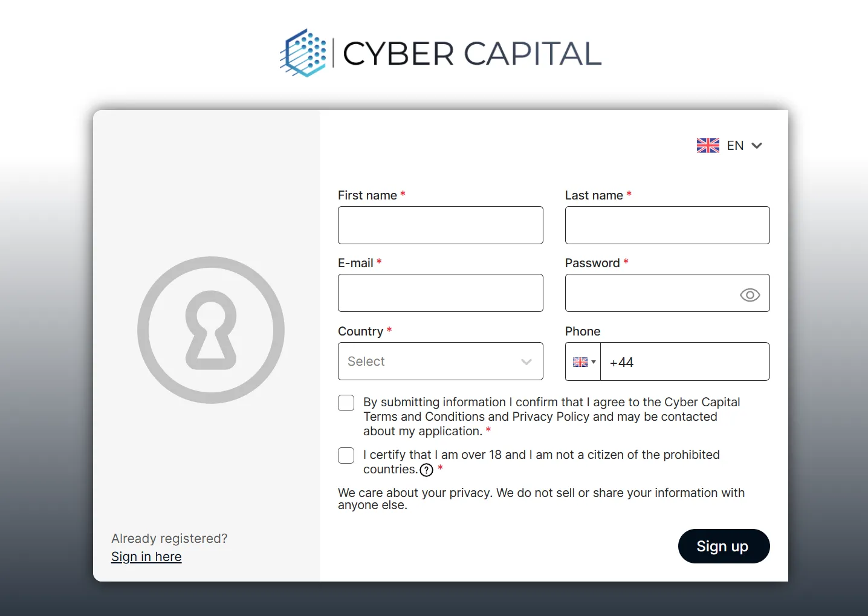Viewport: 868px width, 616px height.
Task: Agree to Terms and Conditions checkbox
Action: (346, 403)
